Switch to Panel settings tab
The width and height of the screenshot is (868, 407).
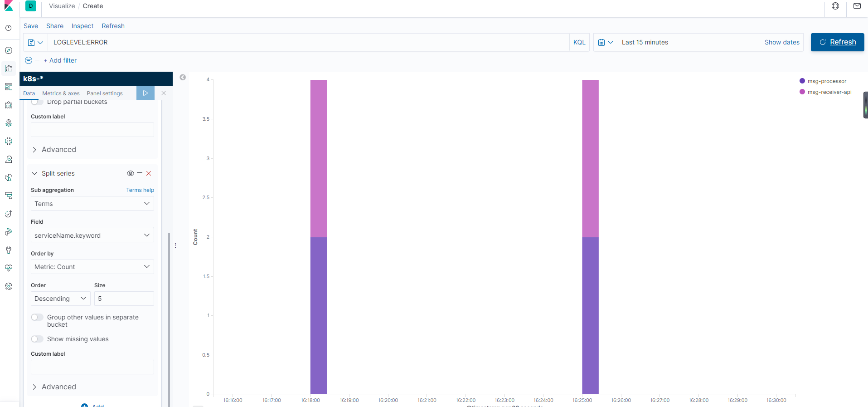105,93
